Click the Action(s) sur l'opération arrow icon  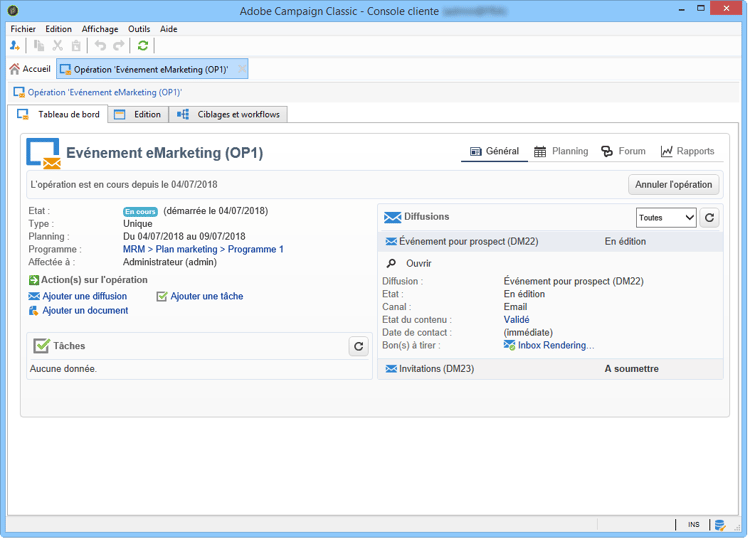pyautogui.click(x=34, y=280)
